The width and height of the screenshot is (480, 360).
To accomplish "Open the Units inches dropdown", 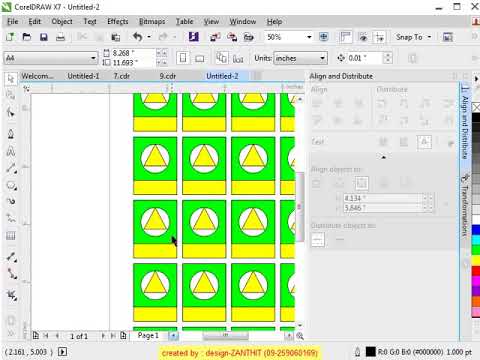I will click(x=322, y=58).
